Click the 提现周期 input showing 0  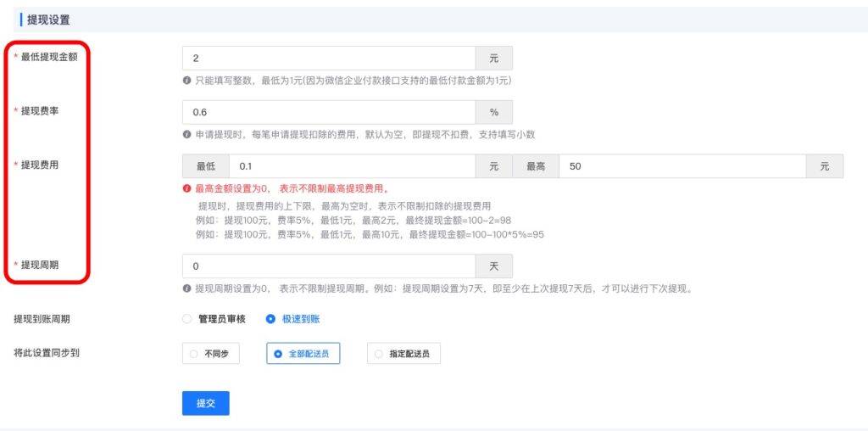(x=329, y=266)
